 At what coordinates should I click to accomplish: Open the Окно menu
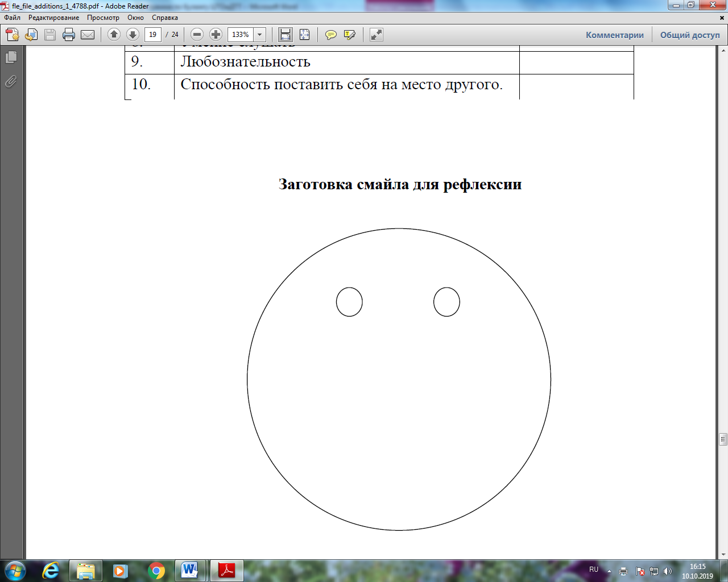tap(136, 18)
